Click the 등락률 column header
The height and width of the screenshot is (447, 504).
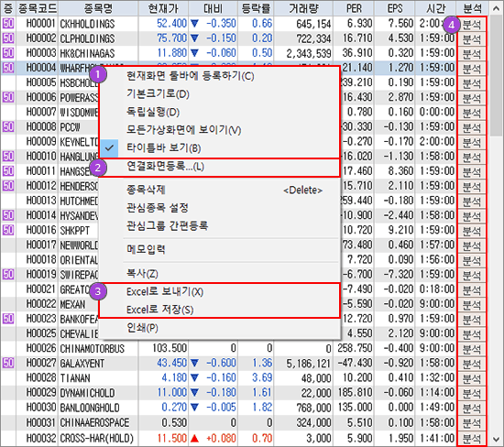point(256,8)
